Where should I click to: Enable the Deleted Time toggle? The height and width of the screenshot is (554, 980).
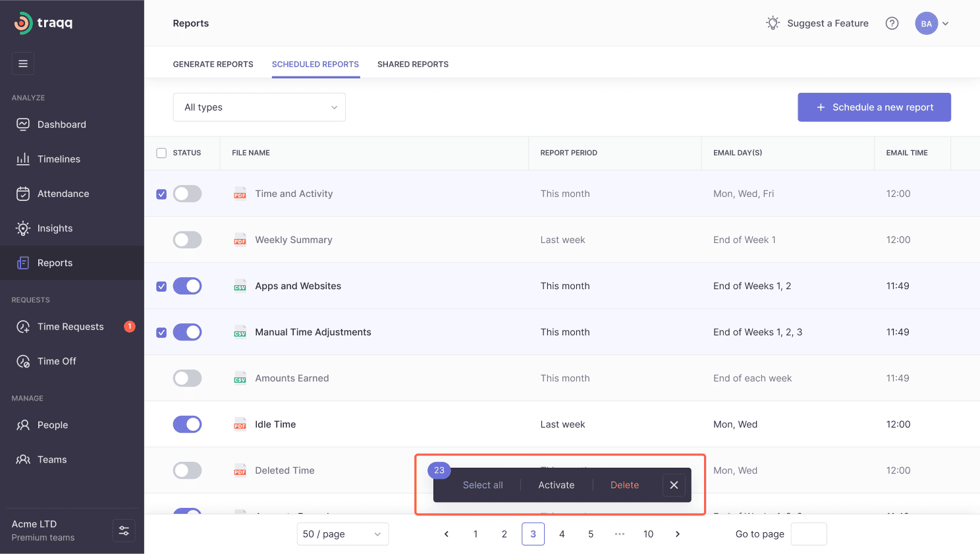(187, 470)
